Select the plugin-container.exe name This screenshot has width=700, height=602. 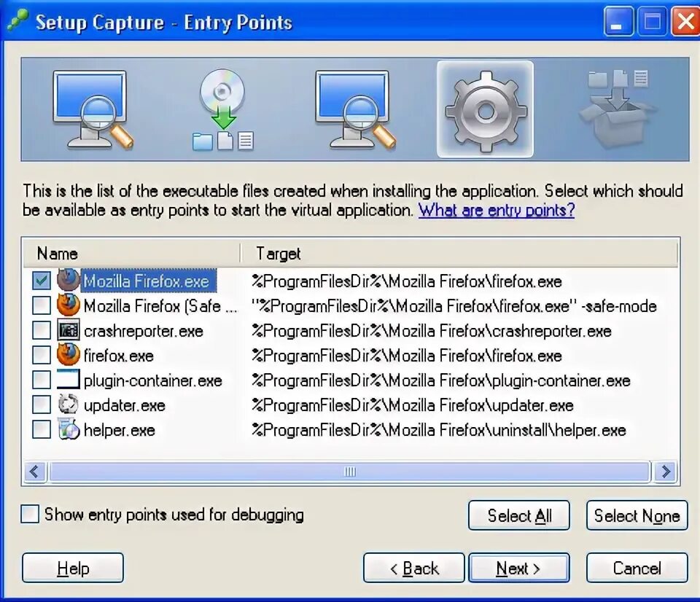coord(153,380)
